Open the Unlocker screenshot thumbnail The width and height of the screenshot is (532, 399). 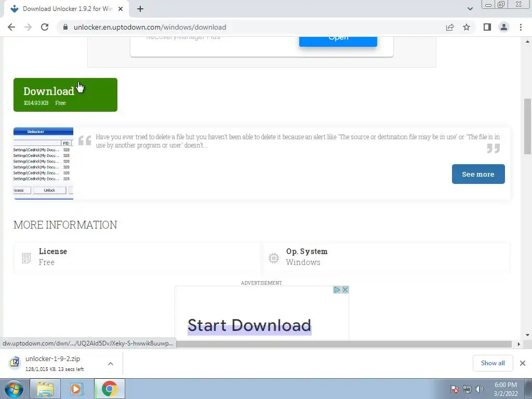[44, 163]
